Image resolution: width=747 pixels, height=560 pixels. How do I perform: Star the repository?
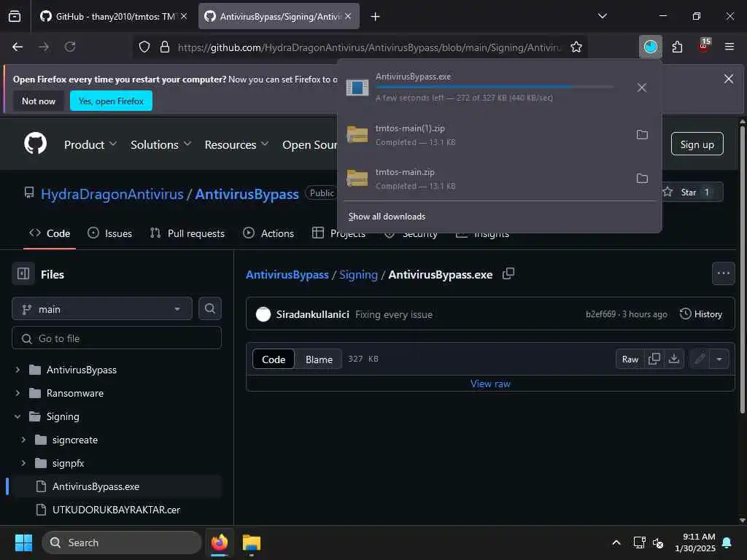pos(689,192)
